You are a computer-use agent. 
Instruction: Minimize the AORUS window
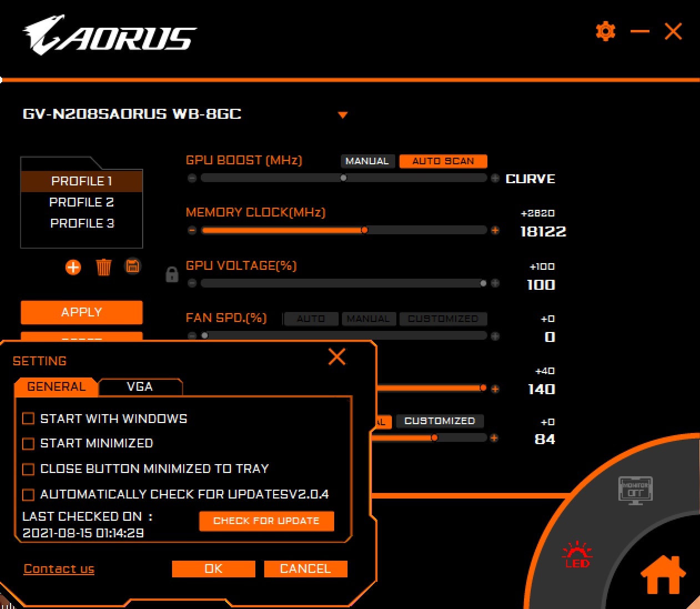pos(640,31)
